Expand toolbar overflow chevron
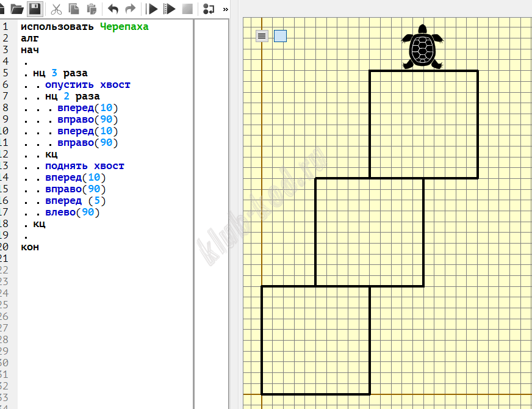The image size is (532, 409). (x=225, y=10)
